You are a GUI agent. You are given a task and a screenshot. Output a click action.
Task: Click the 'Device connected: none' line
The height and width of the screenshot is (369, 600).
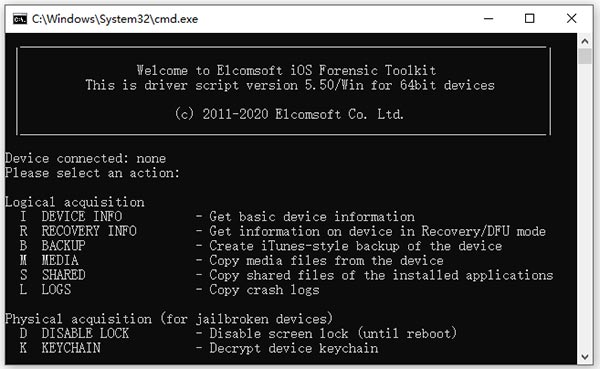point(85,158)
